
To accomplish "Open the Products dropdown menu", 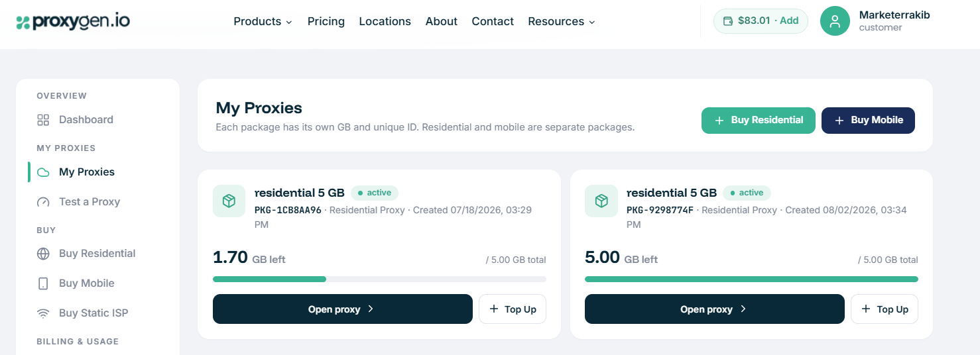I will pos(263,21).
